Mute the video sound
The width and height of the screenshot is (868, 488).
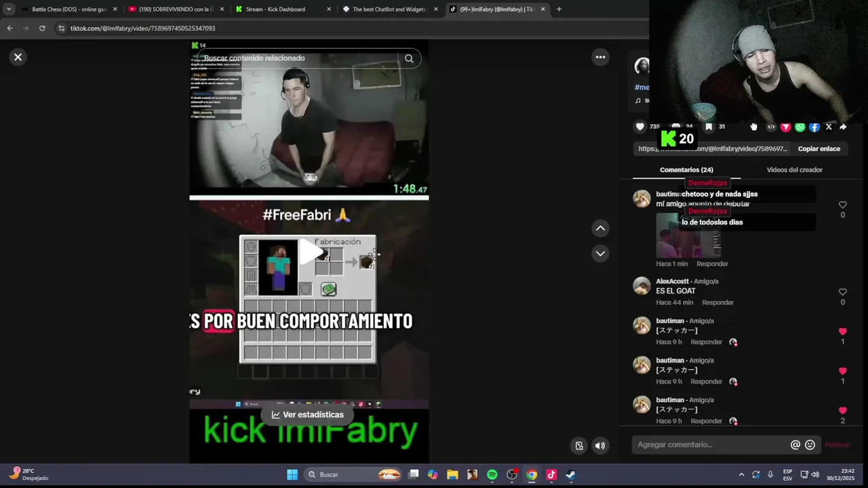pos(600,445)
